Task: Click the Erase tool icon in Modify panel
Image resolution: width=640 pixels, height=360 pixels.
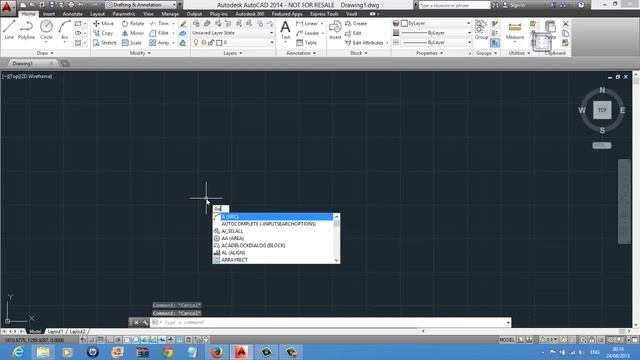Action: [183, 24]
